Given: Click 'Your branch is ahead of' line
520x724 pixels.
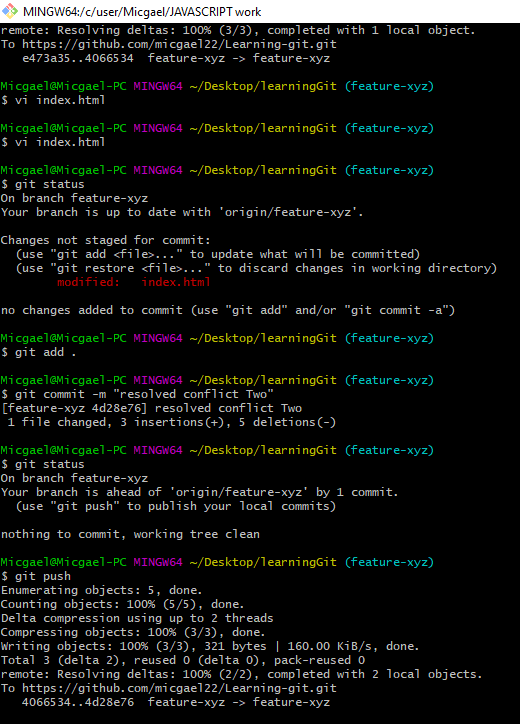Looking at the screenshot, I should (200, 492).
